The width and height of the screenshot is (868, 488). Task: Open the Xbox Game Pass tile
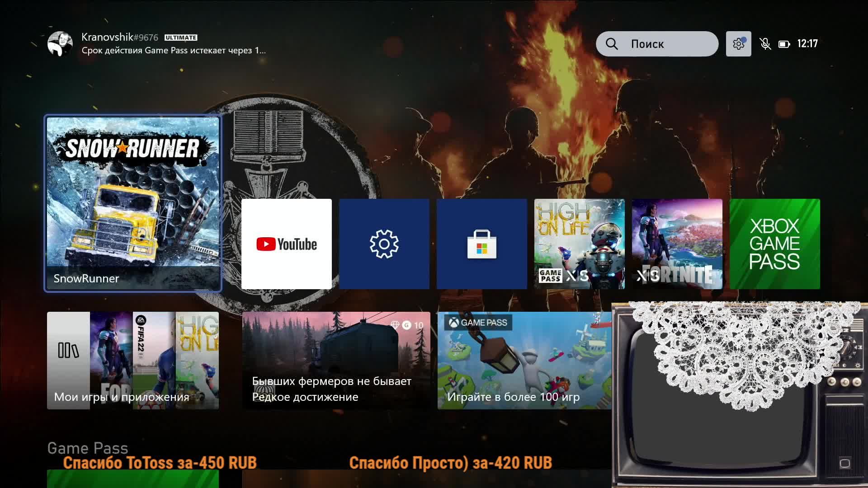pos(775,244)
